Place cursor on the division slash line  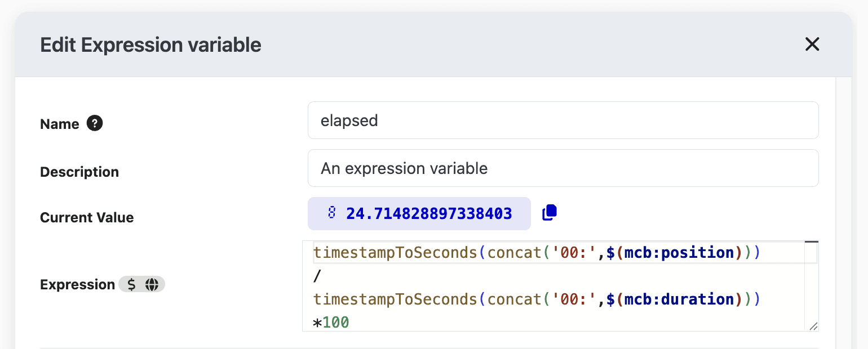coord(317,276)
